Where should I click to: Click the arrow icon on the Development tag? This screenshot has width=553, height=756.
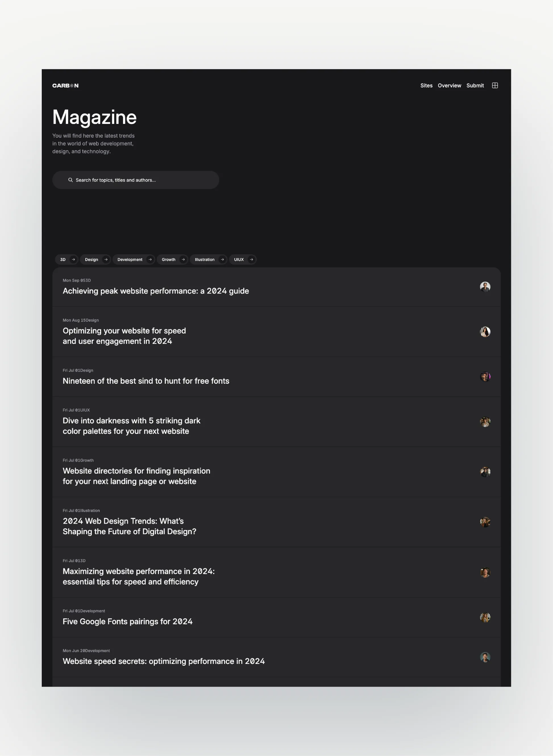pos(150,259)
